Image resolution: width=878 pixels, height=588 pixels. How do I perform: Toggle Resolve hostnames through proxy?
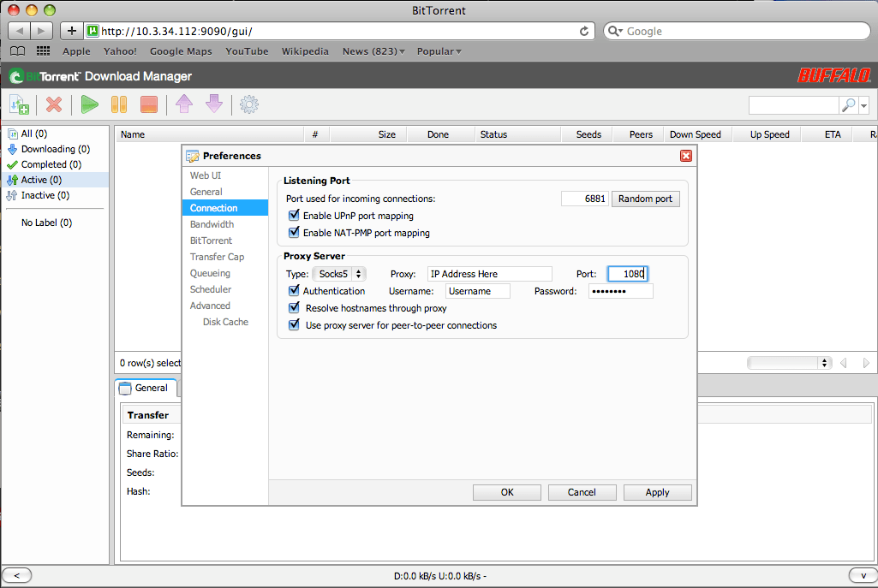click(x=294, y=307)
